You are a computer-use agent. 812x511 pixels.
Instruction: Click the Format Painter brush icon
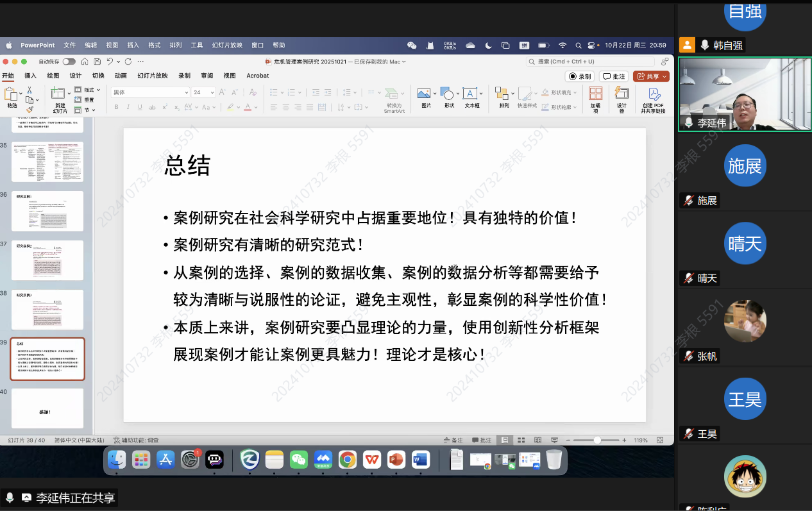point(30,110)
